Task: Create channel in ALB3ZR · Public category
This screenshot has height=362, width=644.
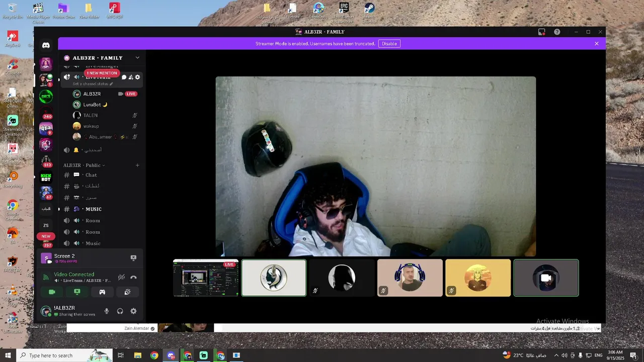Action: [x=137, y=165]
